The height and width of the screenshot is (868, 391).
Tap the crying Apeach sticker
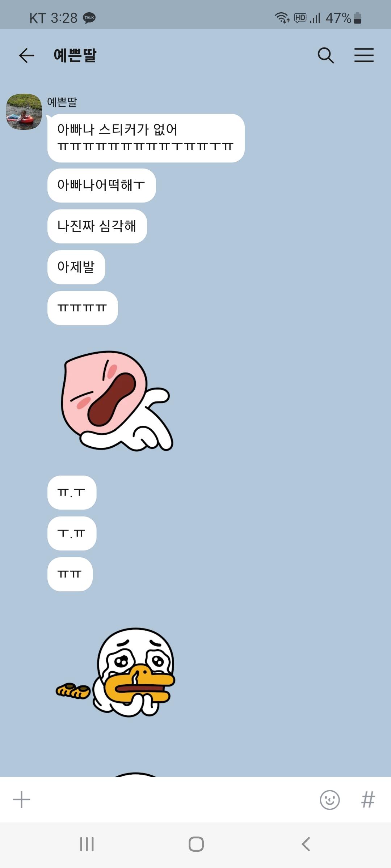click(x=117, y=401)
